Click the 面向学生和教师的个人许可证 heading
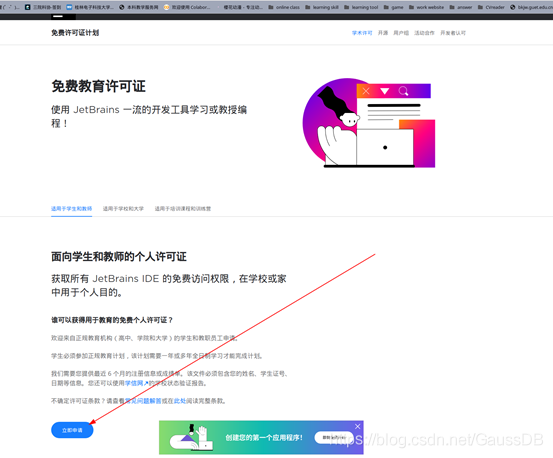The width and height of the screenshot is (553, 458). (x=119, y=257)
